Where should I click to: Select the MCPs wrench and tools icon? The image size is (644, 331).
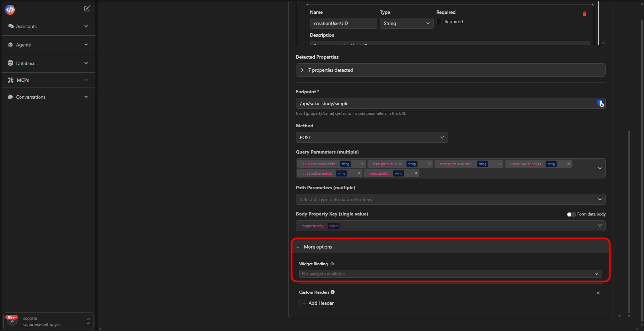(10, 80)
